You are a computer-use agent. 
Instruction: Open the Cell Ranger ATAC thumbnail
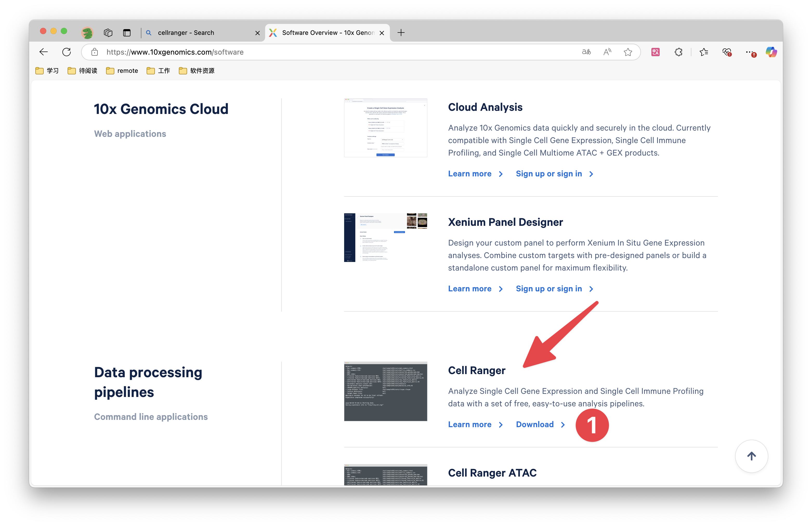tap(385, 475)
